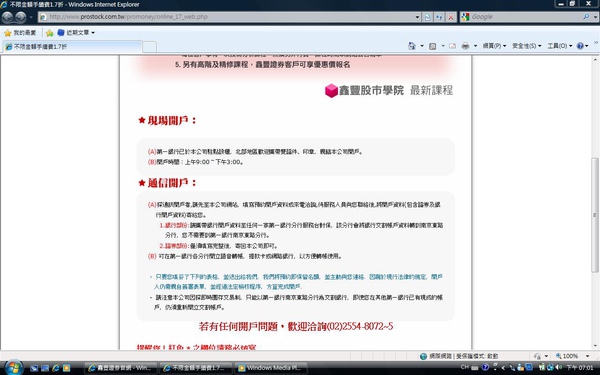Click the system clock 下午 07:01

579,368
